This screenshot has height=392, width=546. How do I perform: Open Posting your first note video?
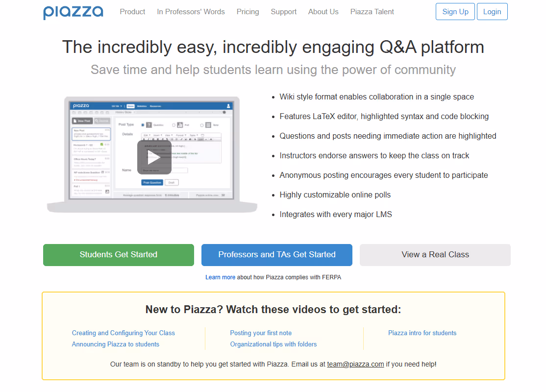tap(261, 333)
